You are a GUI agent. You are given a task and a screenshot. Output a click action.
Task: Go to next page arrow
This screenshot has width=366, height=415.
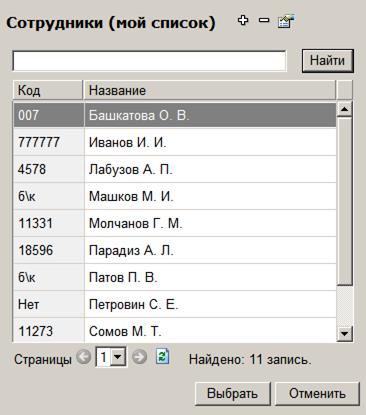pyautogui.click(x=139, y=357)
